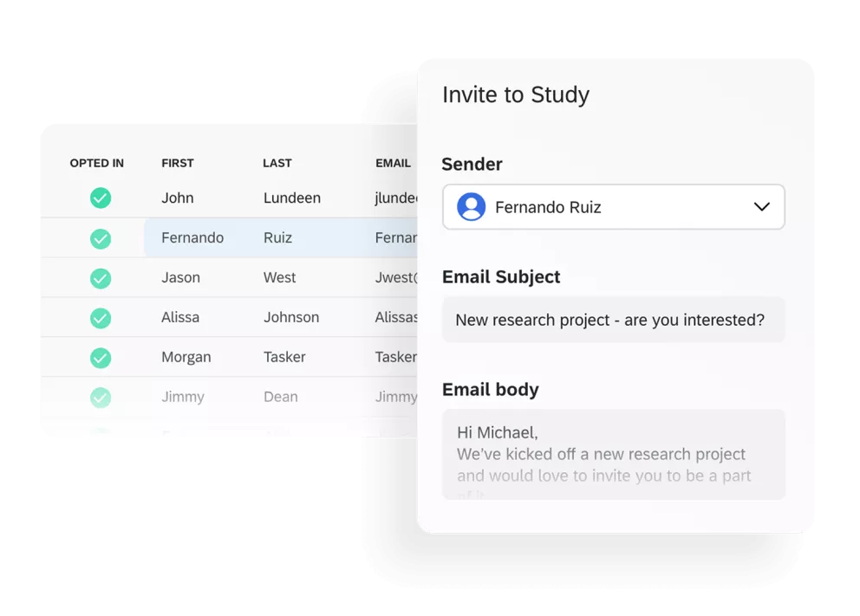Select the first name Fernando cell

(x=192, y=238)
